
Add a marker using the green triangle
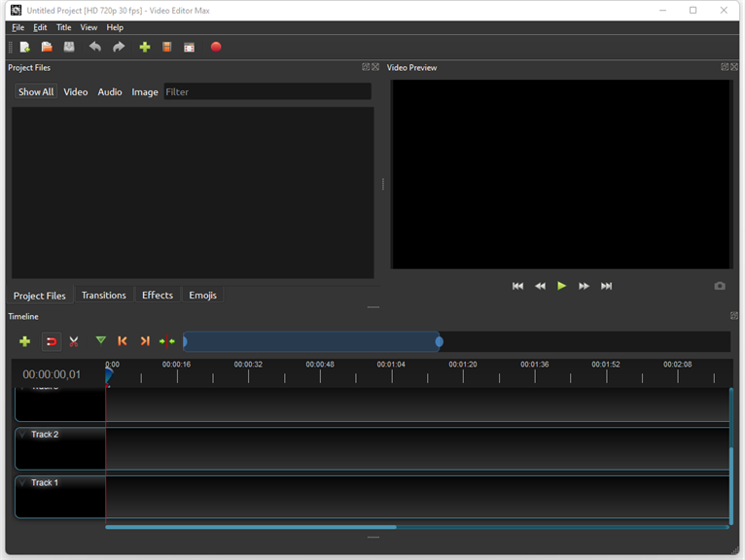(101, 340)
